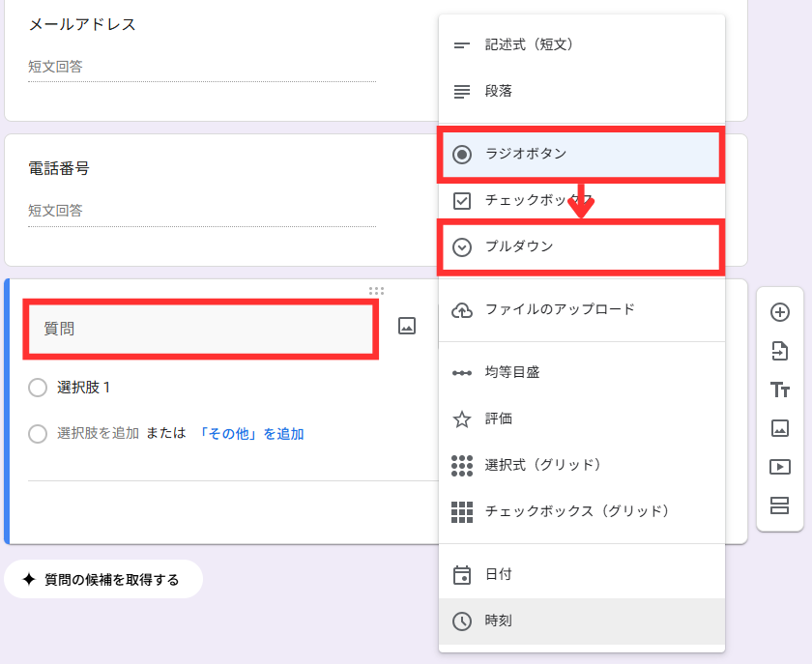Pick チェックボックス（グリッド） option
812x664 pixels.
click(x=582, y=511)
